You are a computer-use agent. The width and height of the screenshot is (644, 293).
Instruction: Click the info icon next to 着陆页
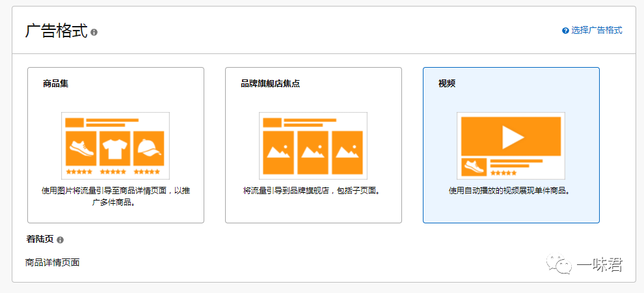pyautogui.click(x=60, y=240)
